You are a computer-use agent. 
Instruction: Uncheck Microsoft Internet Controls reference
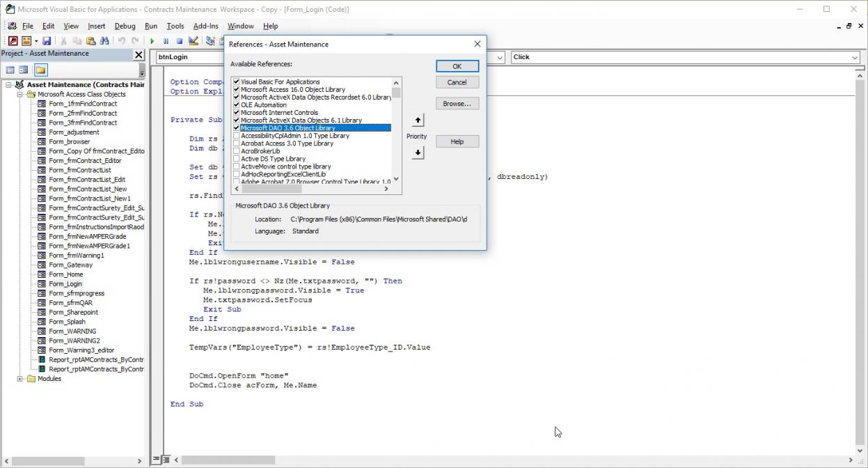pos(237,112)
